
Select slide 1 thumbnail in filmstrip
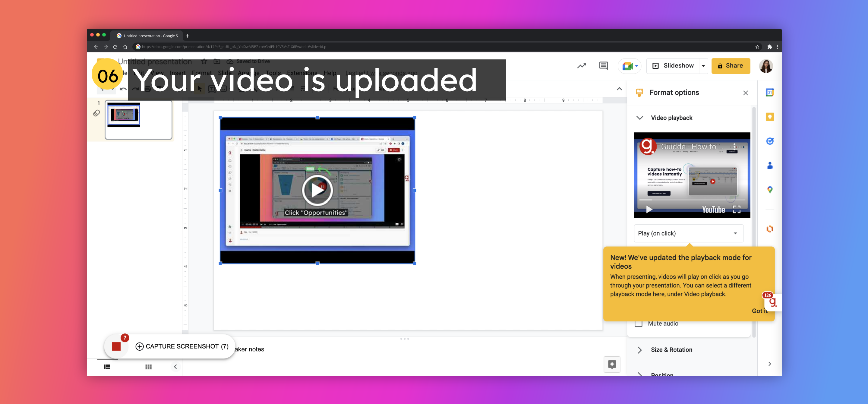click(x=138, y=120)
